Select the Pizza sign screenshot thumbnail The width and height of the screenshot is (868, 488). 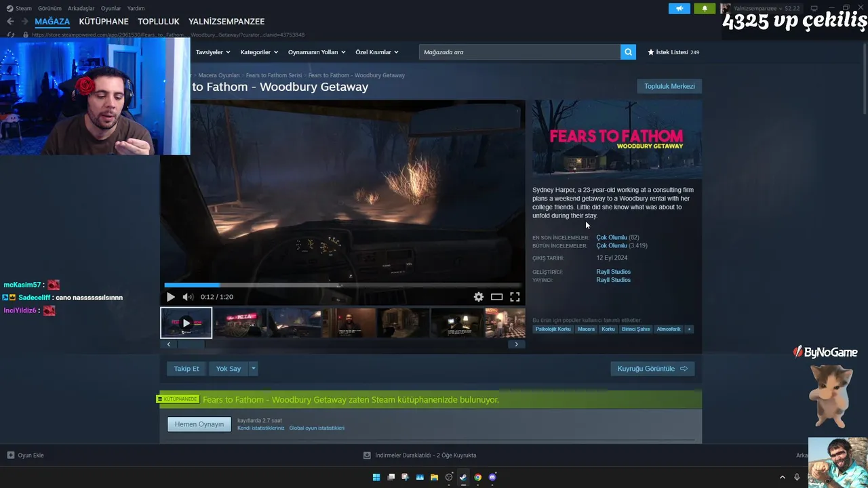click(x=241, y=323)
